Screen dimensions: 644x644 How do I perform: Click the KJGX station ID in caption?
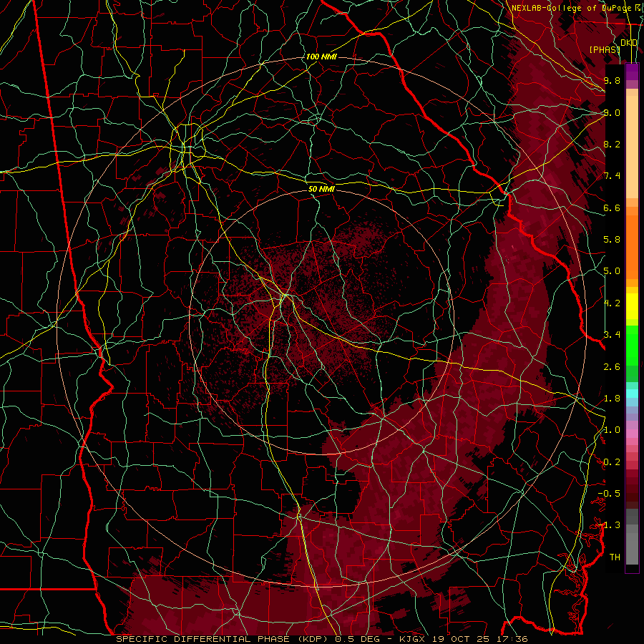point(413,639)
